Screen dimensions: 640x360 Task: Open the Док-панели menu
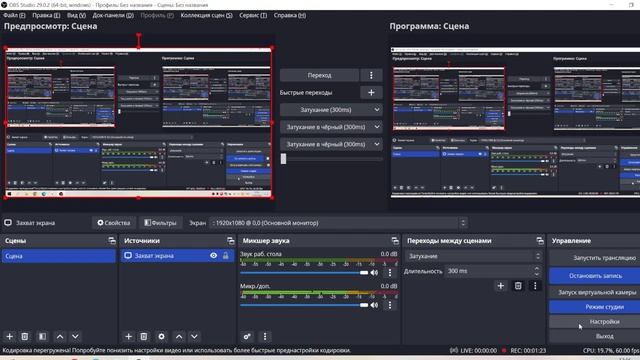(x=113, y=16)
